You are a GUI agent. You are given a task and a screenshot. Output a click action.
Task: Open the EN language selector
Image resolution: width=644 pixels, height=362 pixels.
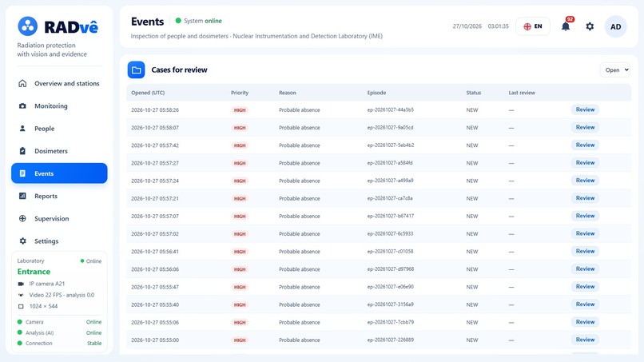click(533, 26)
